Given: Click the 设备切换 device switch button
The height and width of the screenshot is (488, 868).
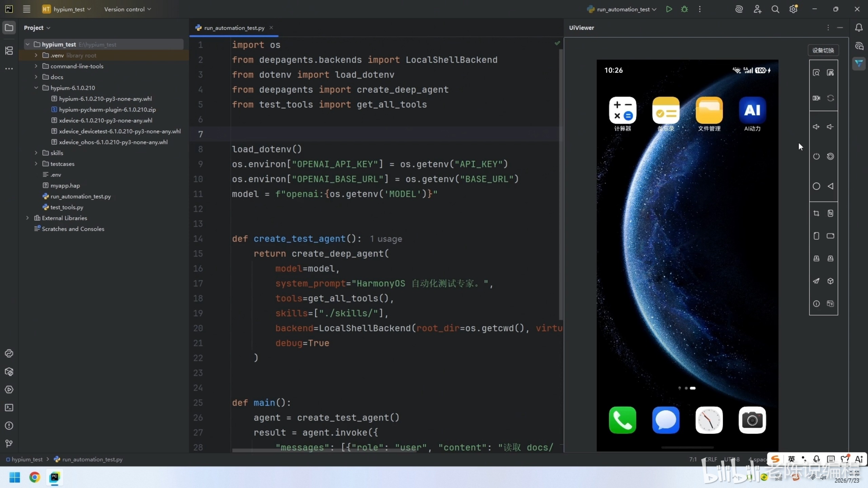Looking at the screenshot, I should 823,50.
